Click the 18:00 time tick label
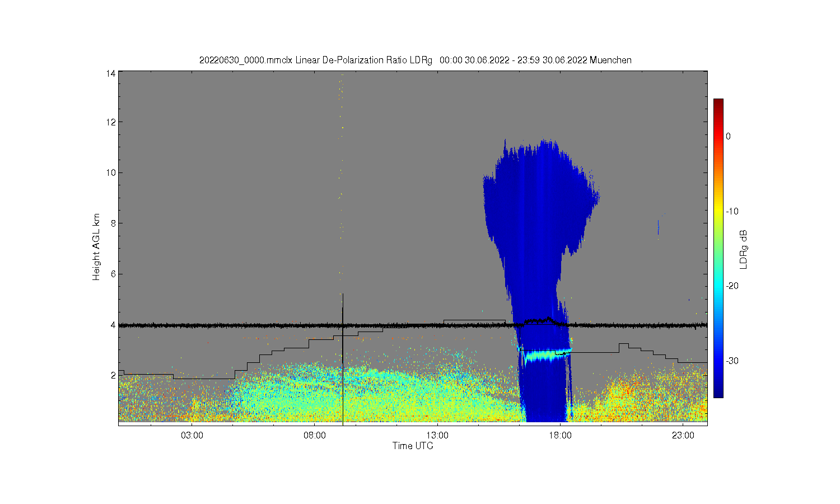Screen dimensions: 840x504 pos(560,435)
